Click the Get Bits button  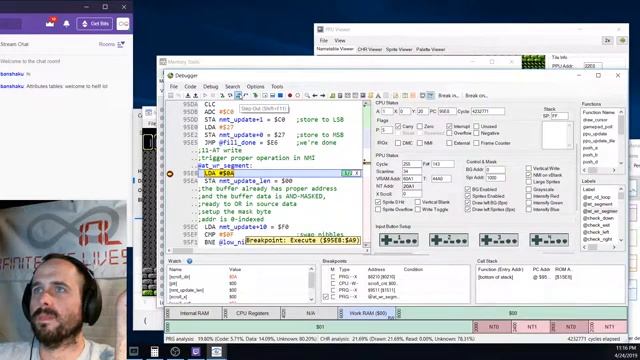[95, 24]
